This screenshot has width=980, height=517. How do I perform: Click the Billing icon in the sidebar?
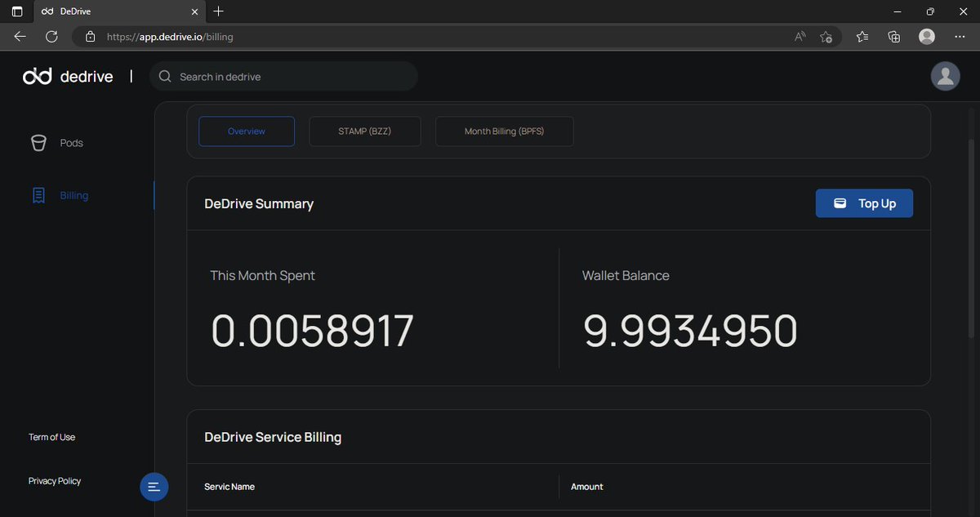click(x=38, y=194)
